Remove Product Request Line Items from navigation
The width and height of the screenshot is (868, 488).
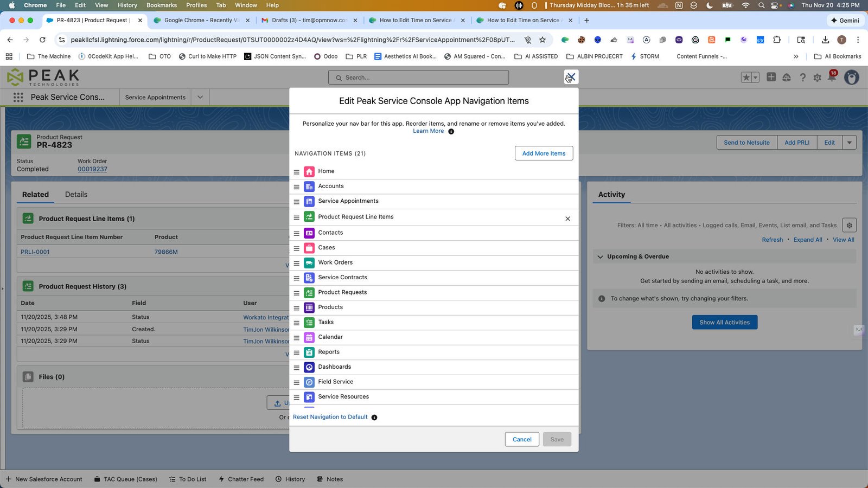click(x=567, y=219)
